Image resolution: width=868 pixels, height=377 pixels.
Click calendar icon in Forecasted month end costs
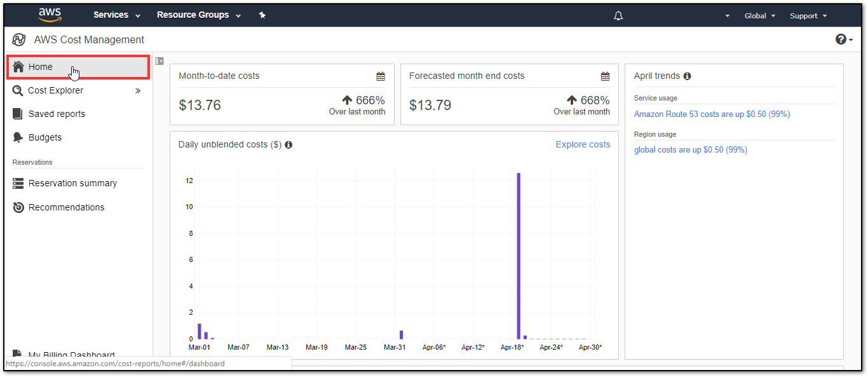[605, 76]
